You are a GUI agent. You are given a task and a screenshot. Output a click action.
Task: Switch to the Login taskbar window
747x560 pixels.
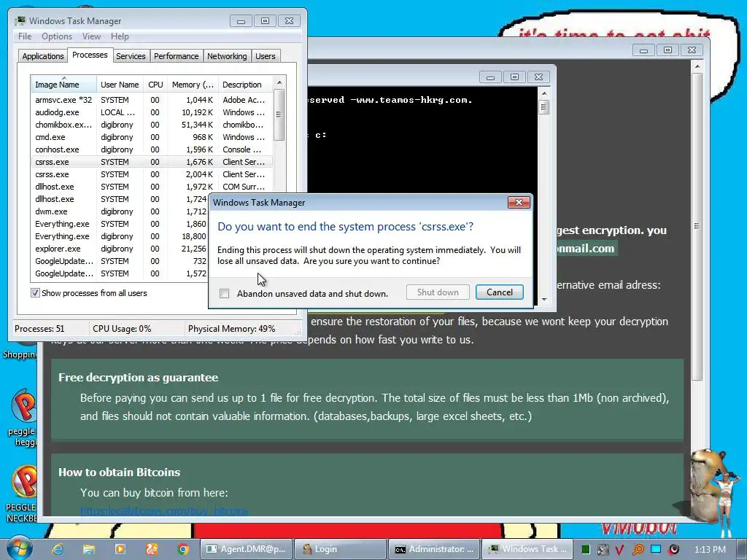click(340, 549)
